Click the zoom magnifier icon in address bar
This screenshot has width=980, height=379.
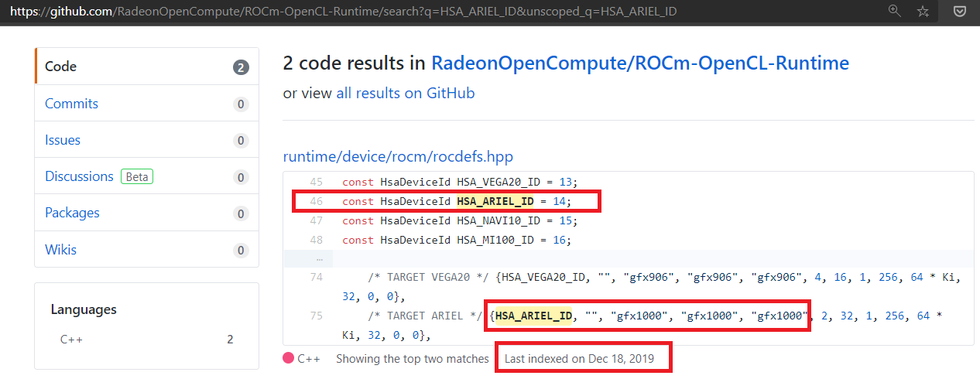(895, 11)
